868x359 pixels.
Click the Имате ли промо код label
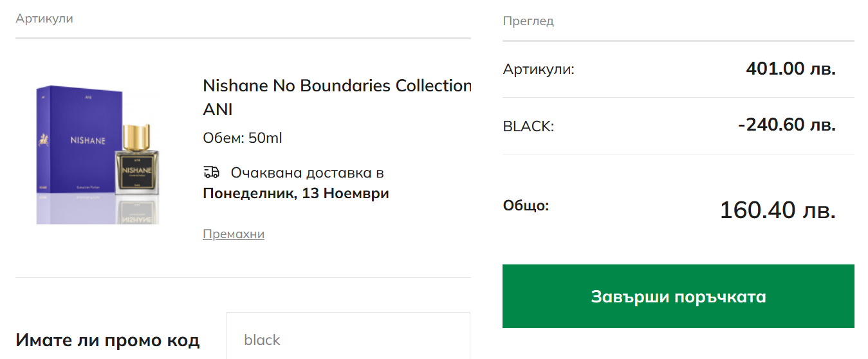click(107, 340)
